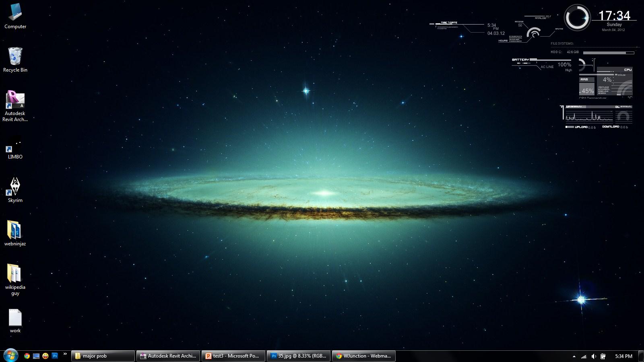Viewport: 644px width, 362px height.
Task: Switch to test3 Microsoft PowerPoint window
Action: (233, 356)
